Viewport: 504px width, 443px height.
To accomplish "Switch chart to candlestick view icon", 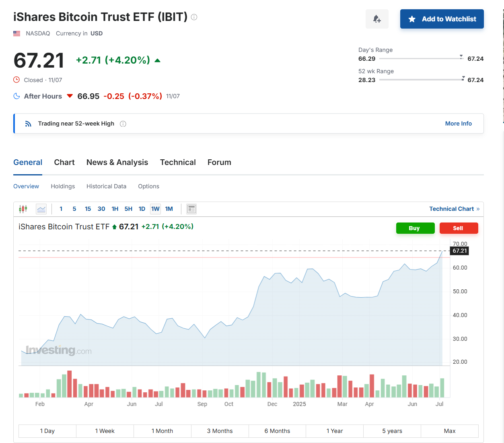I will coord(23,209).
